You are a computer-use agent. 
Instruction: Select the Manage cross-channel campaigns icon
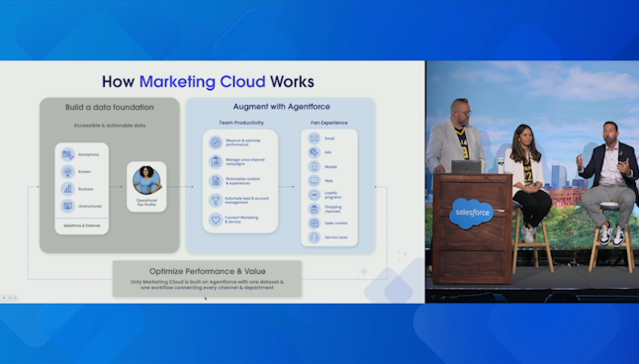[x=216, y=162]
